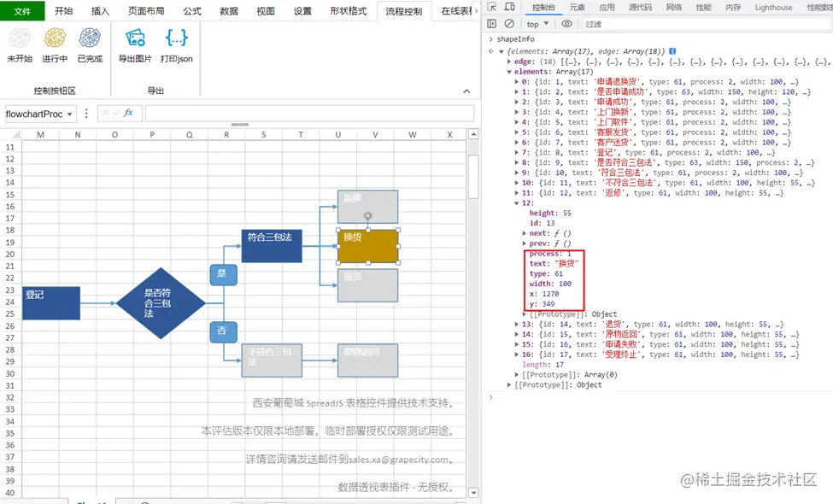Image resolution: width=833 pixels, height=504 pixels.
Task: Switch to the 设置 ribbon tab
Action: (x=302, y=10)
